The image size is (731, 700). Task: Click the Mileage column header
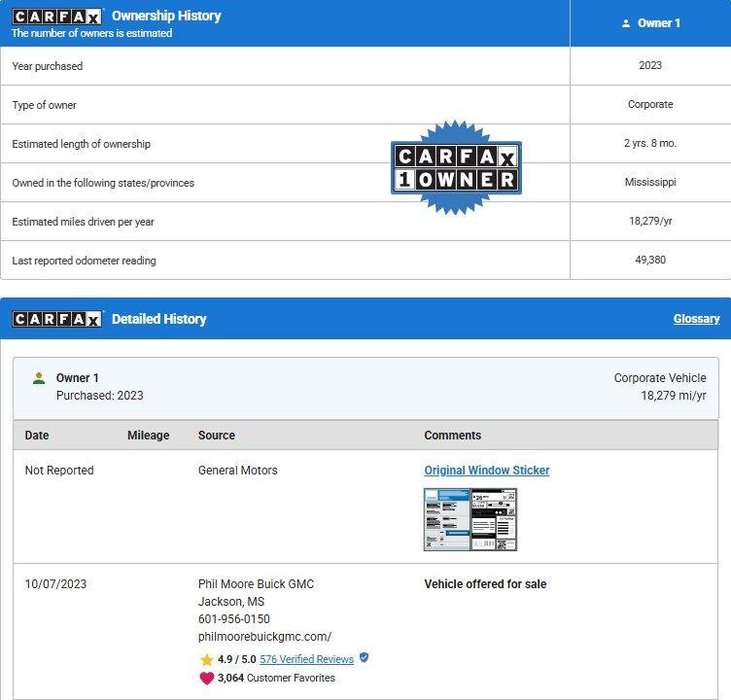(x=149, y=436)
